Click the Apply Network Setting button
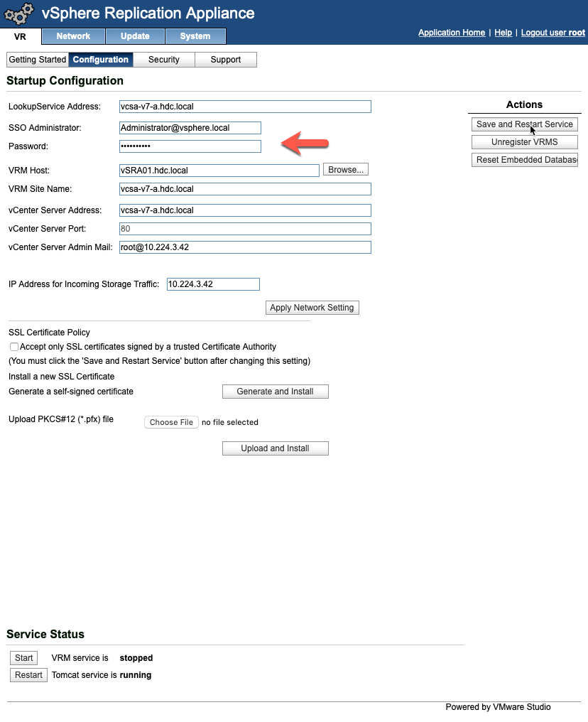The height and width of the screenshot is (722, 588). pos(312,308)
